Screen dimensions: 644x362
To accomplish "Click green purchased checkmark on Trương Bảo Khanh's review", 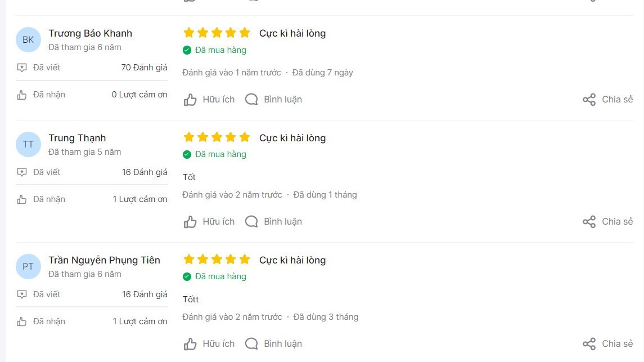I will [x=187, y=50].
